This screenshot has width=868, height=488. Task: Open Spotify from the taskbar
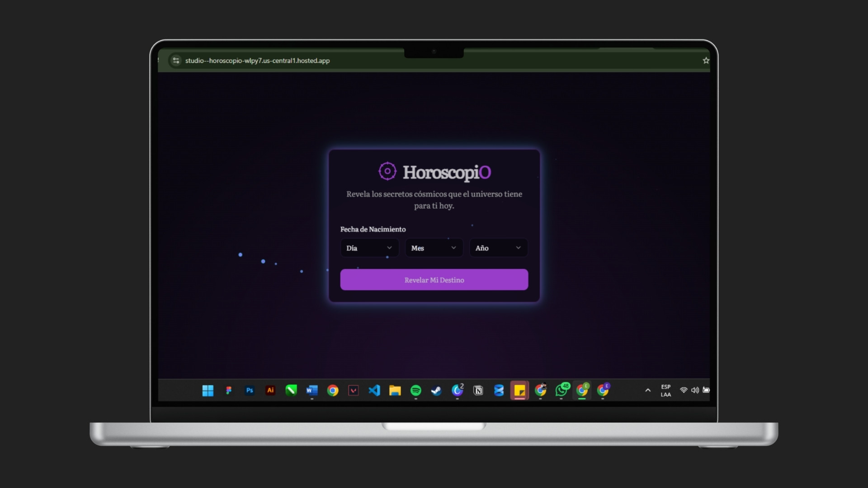click(x=416, y=390)
